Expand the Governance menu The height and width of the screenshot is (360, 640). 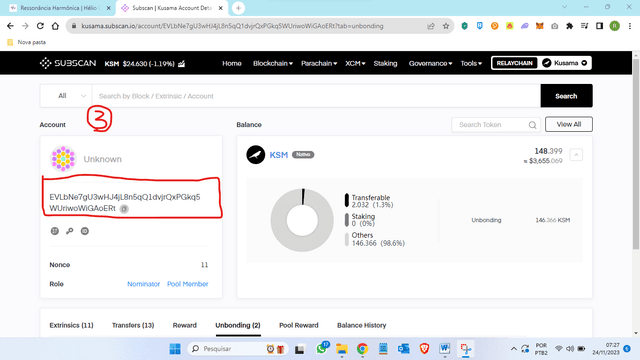click(430, 63)
